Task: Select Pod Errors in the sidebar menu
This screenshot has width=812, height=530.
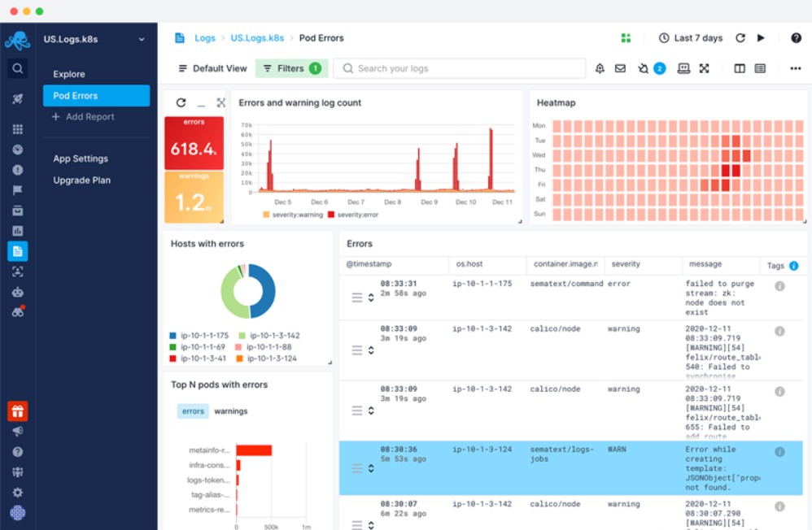Action: pyautogui.click(x=77, y=95)
